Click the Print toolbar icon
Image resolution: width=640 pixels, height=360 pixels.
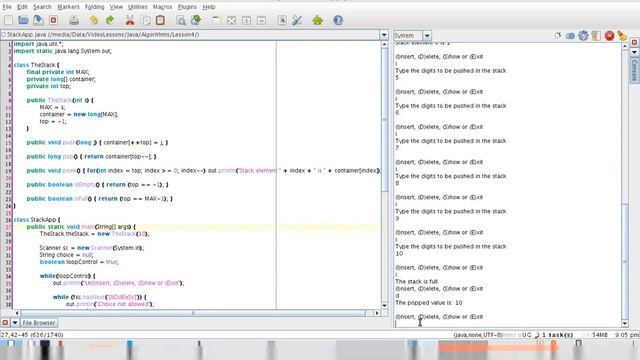[x=74, y=20]
